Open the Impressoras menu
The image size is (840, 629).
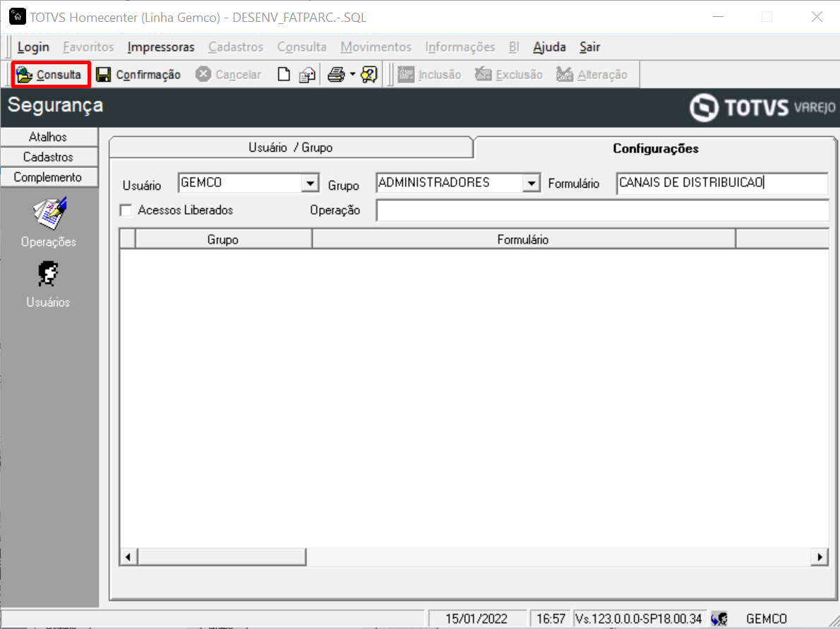pyautogui.click(x=161, y=47)
